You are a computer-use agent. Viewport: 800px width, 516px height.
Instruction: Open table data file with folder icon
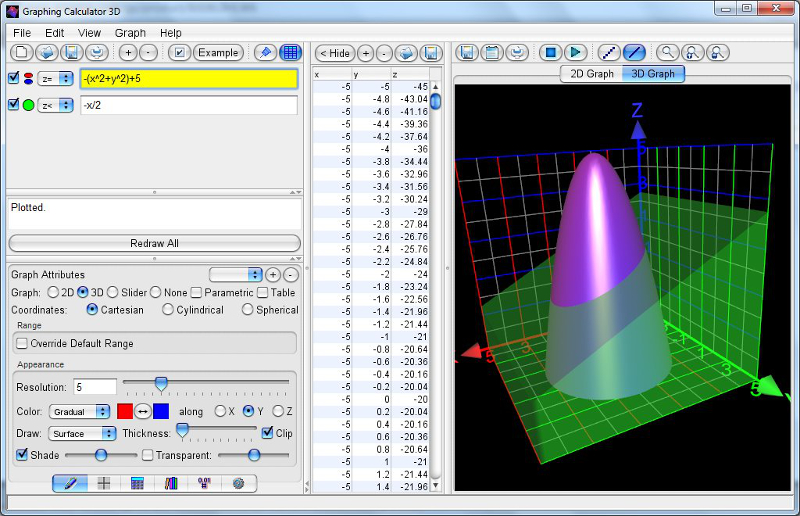[x=406, y=53]
